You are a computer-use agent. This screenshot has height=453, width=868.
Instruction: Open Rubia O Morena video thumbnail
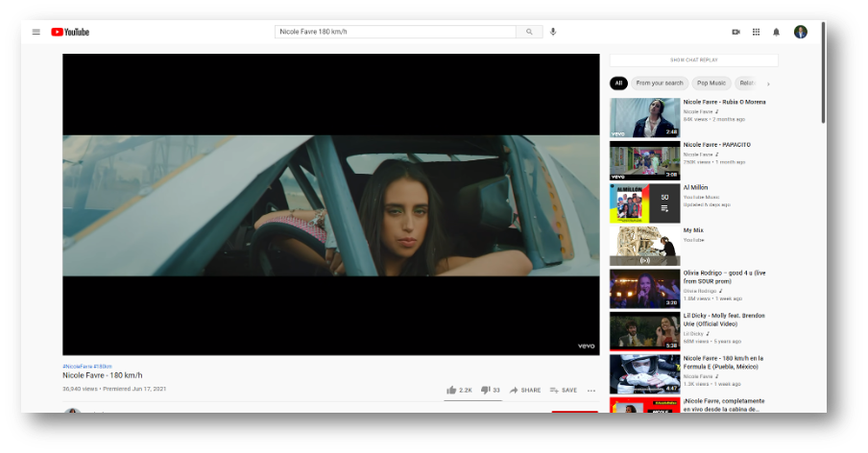pyautogui.click(x=645, y=118)
